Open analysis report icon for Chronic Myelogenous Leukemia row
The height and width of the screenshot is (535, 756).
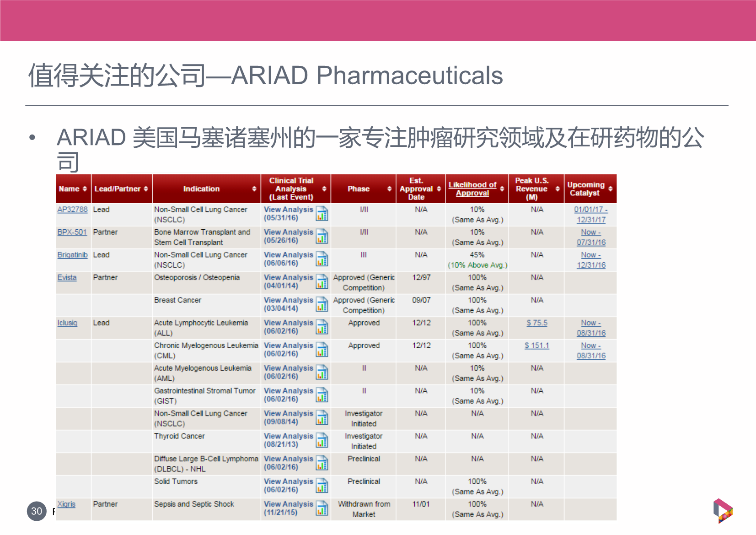pos(322,350)
